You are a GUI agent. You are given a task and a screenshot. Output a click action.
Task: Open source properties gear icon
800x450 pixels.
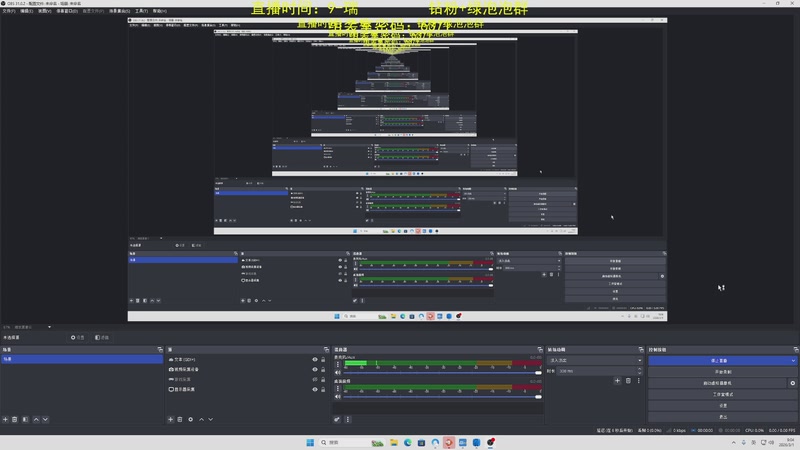pos(190,419)
